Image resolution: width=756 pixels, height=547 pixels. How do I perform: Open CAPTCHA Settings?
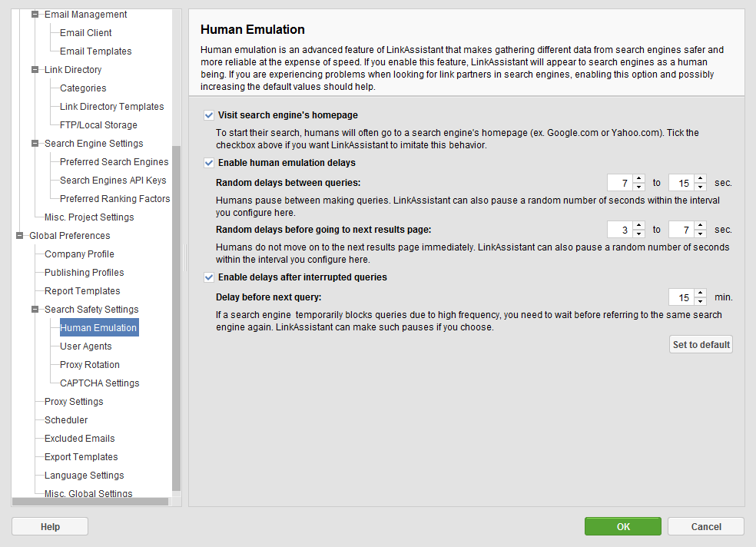pyautogui.click(x=100, y=383)
